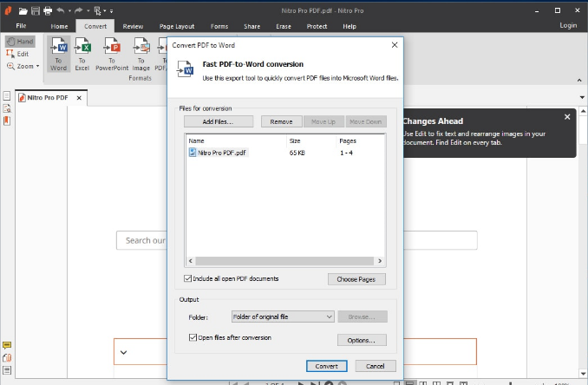Switch to the Review ribbon tab
This screenshot has width=588, height=385.
[x=133, y=26]
